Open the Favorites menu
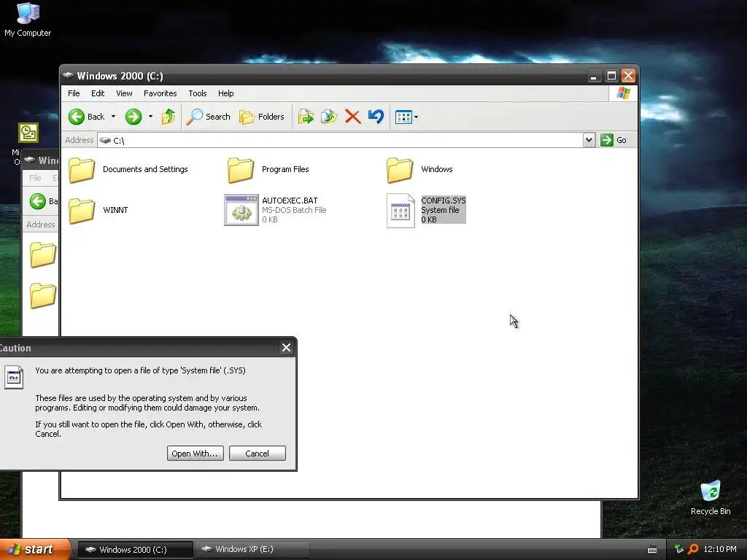Screen dimensions: 747x560 click(160, 93)
